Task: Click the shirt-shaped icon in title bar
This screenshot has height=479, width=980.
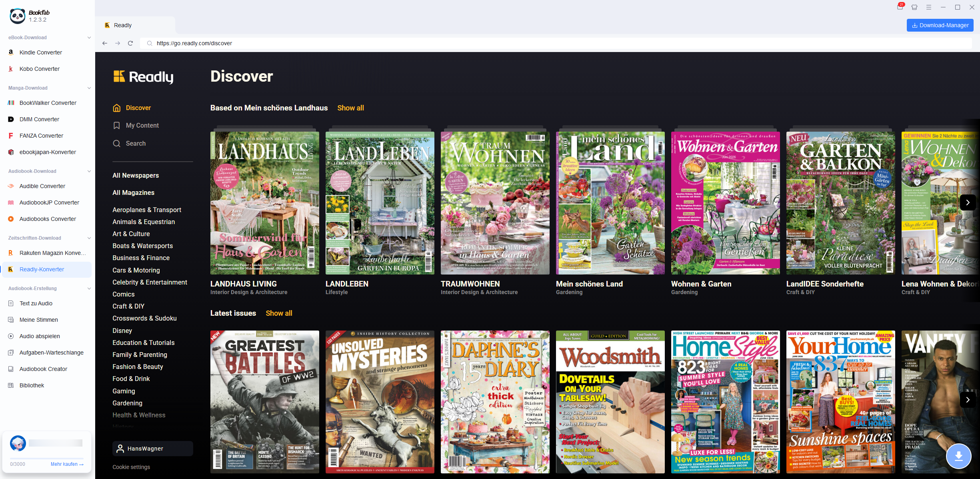Action: click(x=914, y=7)
